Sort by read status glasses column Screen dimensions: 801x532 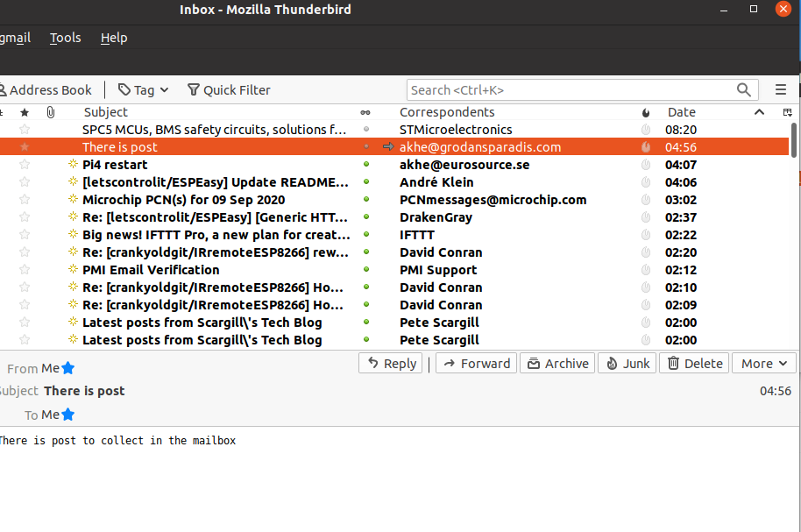pos(365,112)
